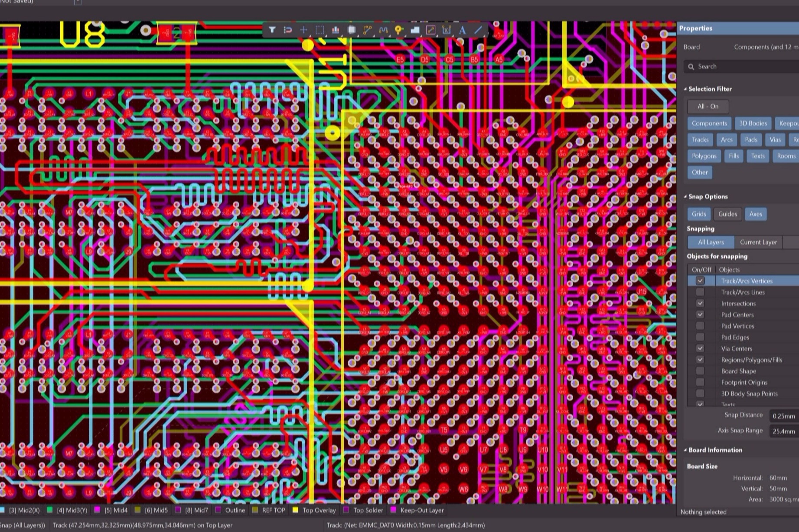Activate the Interactive Routing tool
Viewport: 799px width, 532px height.
click(x=367, y=30)
